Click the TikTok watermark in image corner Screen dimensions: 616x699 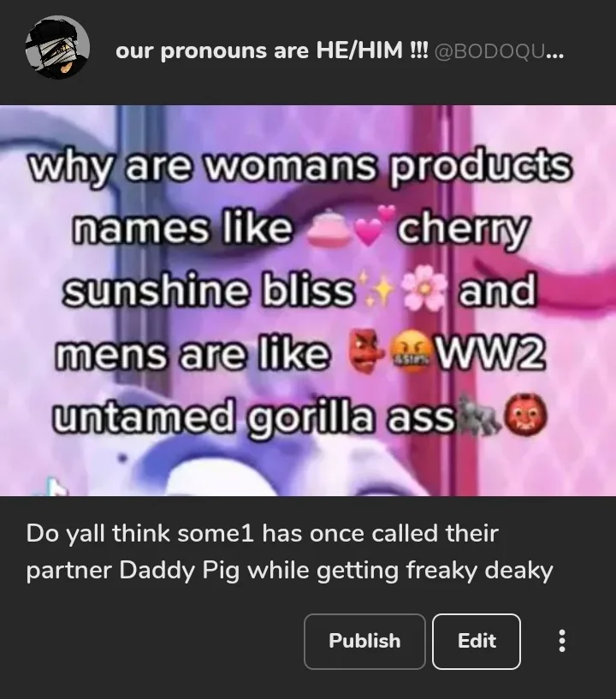click(56, 486)
